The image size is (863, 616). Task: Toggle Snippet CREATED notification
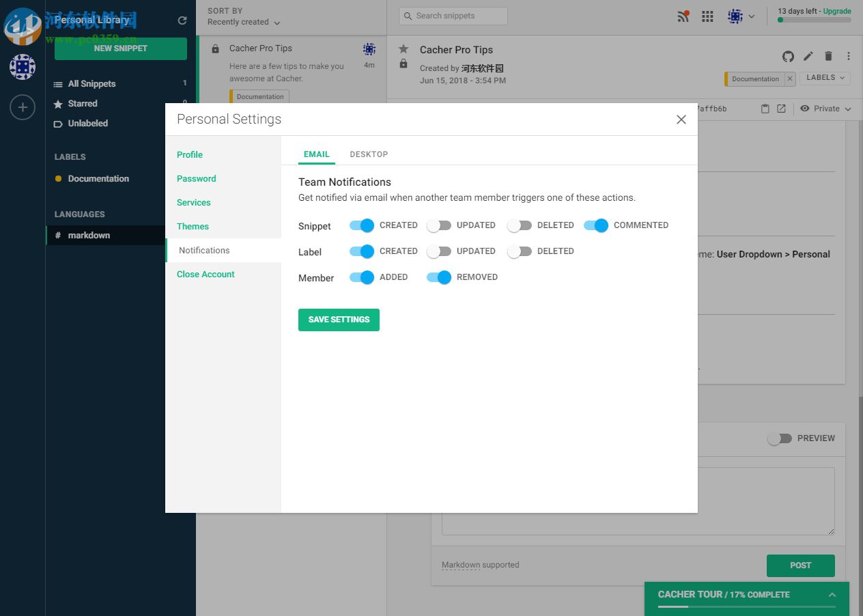(362, 225)
